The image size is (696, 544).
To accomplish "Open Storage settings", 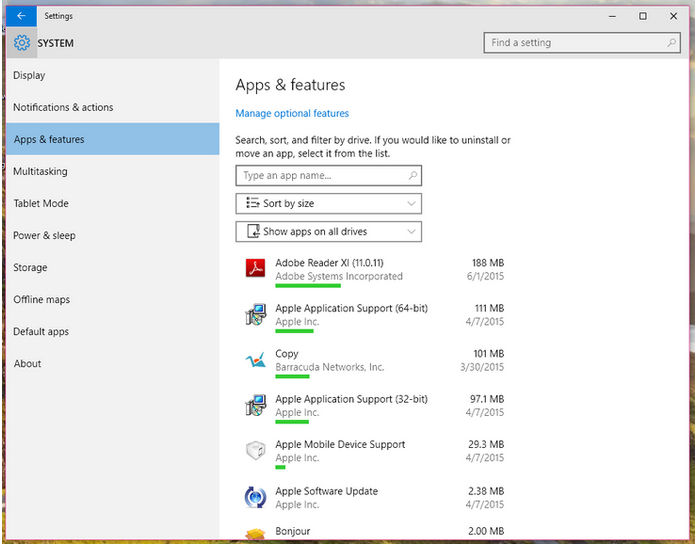I will [113, 268].
